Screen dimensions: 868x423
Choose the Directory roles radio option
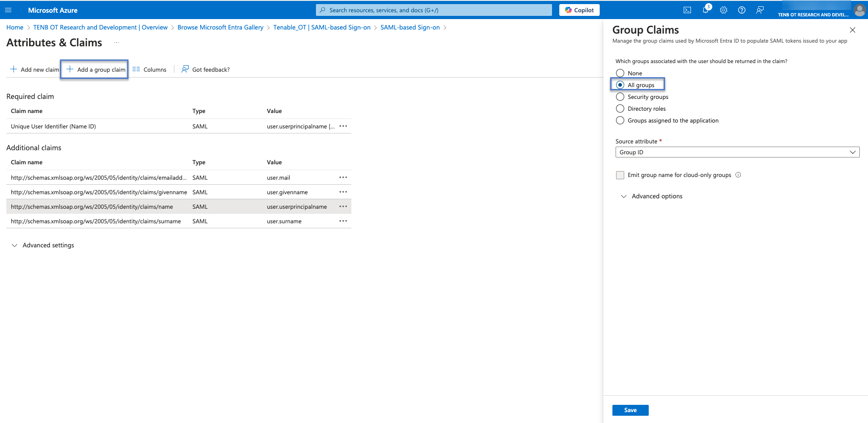[x=620, y=108]
